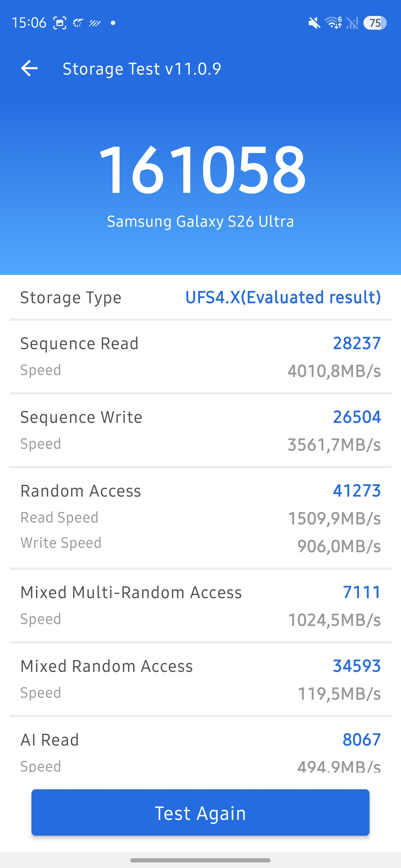Tap the Wi-Fi signal status icon

point(333,23)
